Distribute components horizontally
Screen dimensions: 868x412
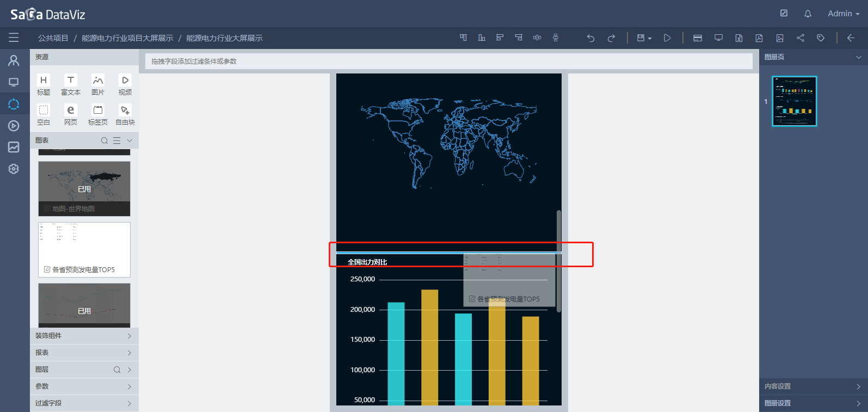tap(537, 38)
